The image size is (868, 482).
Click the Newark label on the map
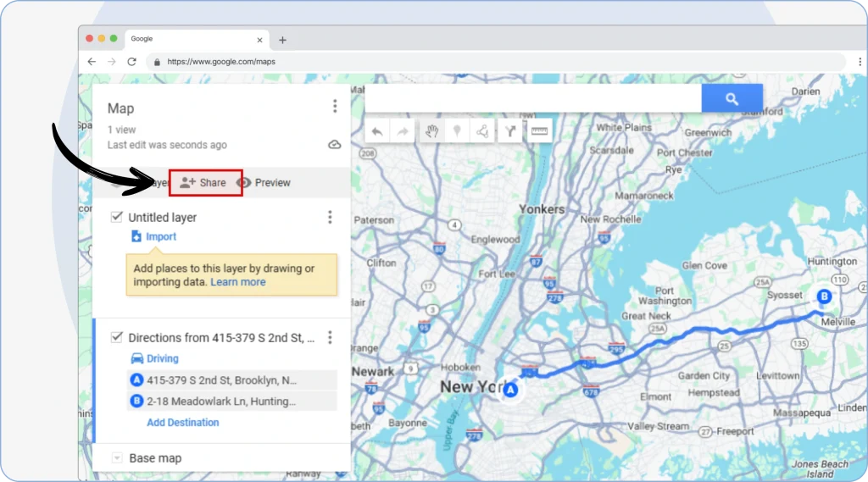click(x=373, y=371)
